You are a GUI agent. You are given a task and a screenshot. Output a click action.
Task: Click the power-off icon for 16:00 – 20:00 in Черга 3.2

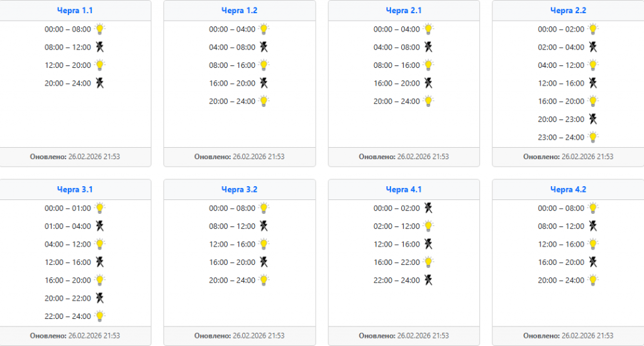point(264,262)
